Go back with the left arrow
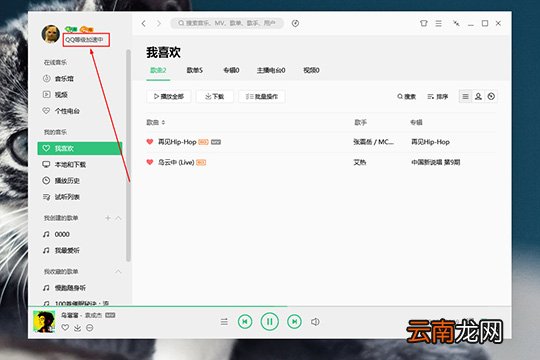This screenshot has height=360, width=540. [x=144, y=23]
